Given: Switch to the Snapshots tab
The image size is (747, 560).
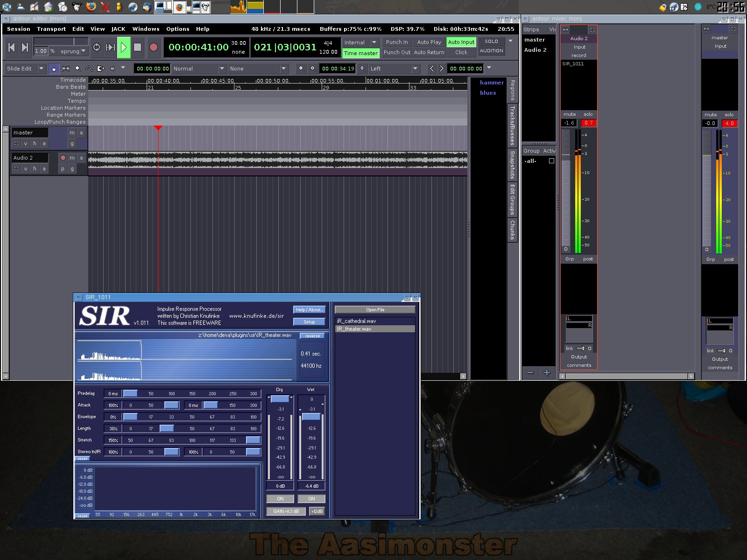Looking at the screenshot, I should [x=512, y=165].
